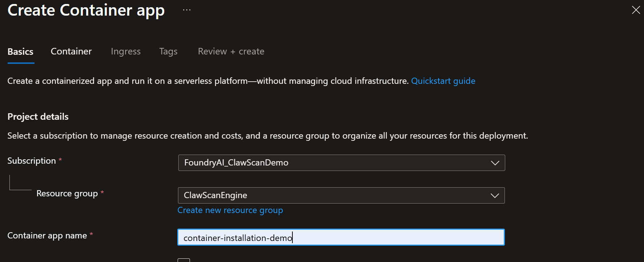Expand the Resource group dropdown

(341, 195)
